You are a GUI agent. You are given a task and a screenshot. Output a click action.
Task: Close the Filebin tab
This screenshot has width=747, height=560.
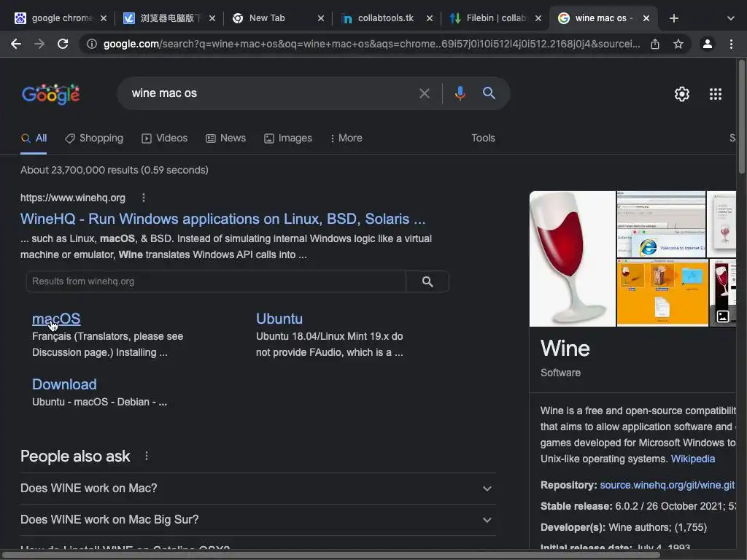coord(538,18)
